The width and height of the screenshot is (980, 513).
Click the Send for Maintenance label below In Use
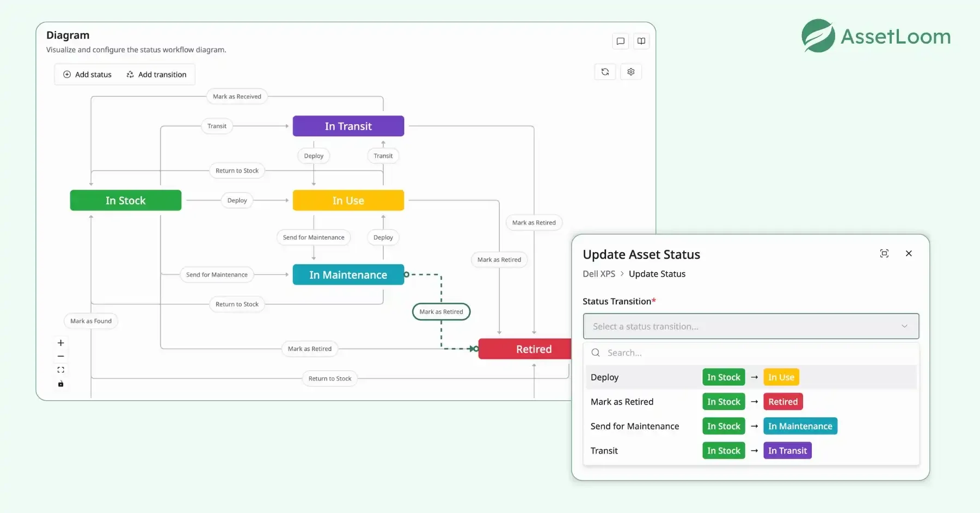coord(314,237)
